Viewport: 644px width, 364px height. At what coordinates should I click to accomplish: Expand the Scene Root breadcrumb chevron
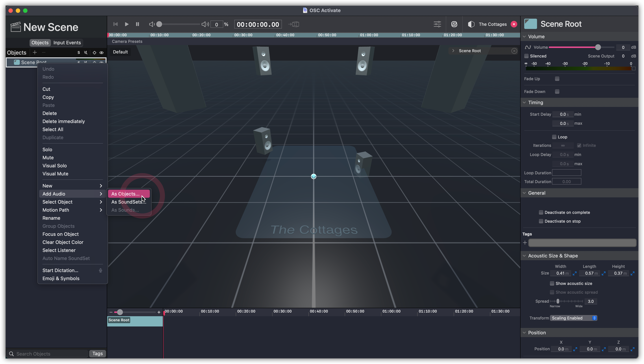coord(453,51)
